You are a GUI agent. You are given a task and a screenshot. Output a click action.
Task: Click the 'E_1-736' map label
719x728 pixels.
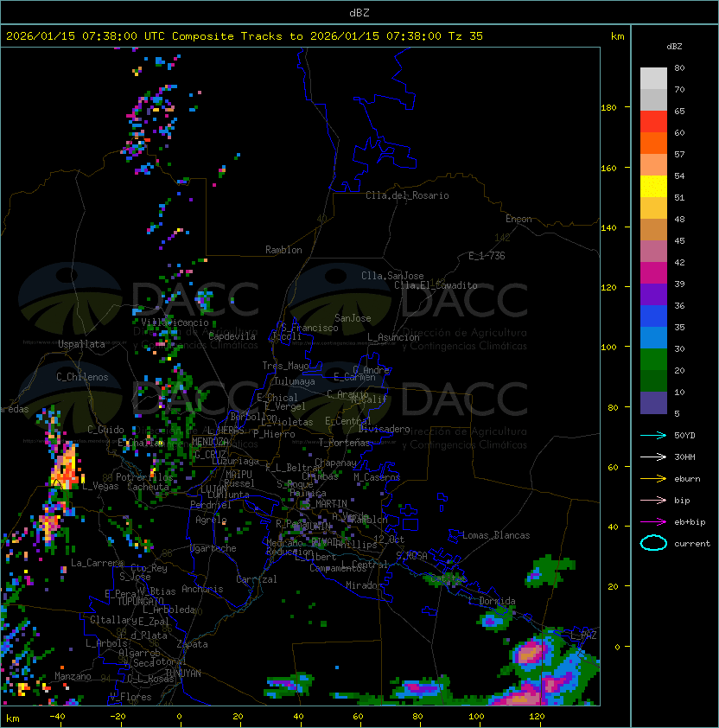487,256
